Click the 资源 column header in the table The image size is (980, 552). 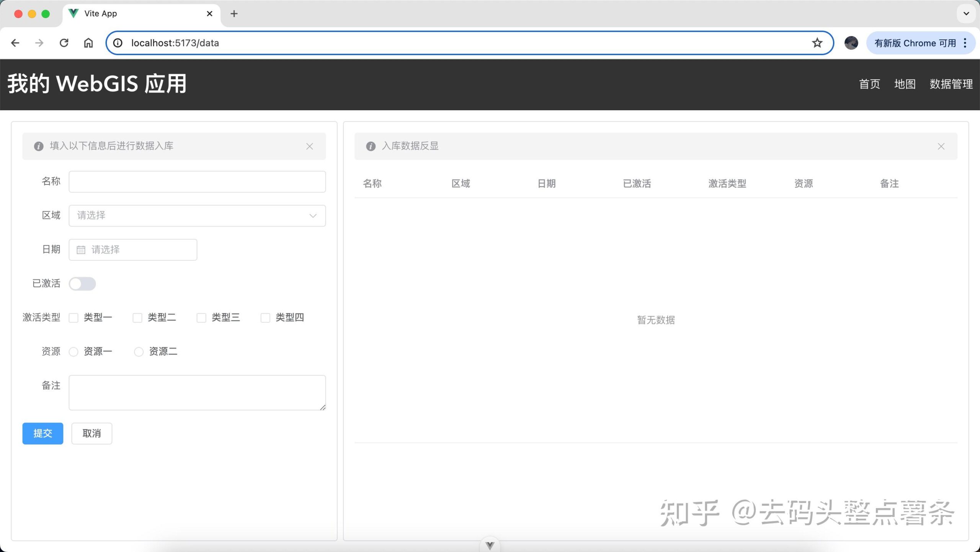click(x=804, y=184)
